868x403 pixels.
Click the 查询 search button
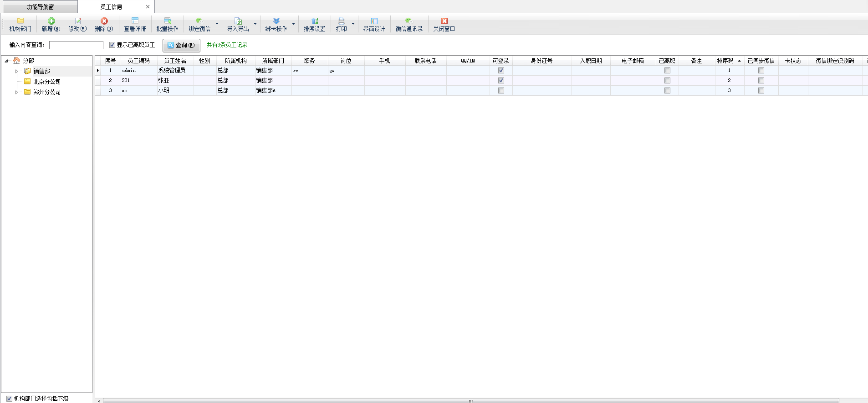click(x=181, y=45)
